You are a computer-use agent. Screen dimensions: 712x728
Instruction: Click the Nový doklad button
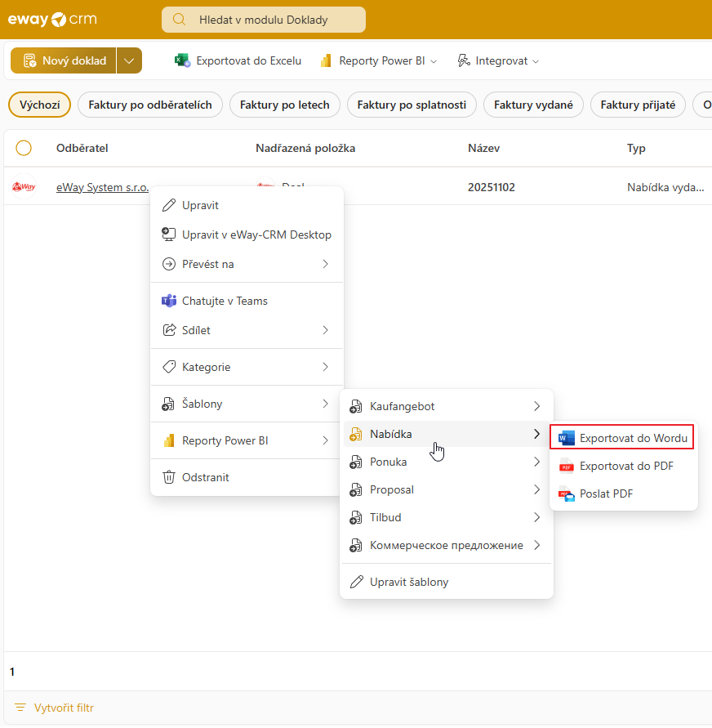click(64, 60)
